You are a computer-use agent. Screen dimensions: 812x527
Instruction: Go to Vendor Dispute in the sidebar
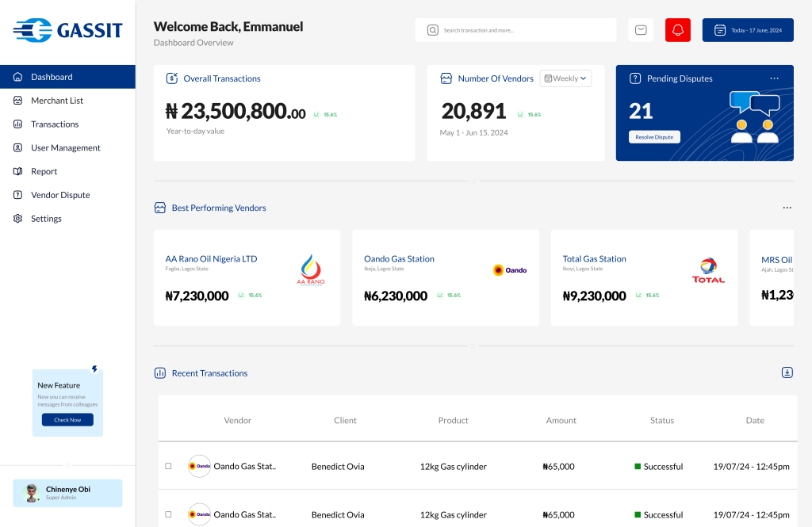point(60,195)
